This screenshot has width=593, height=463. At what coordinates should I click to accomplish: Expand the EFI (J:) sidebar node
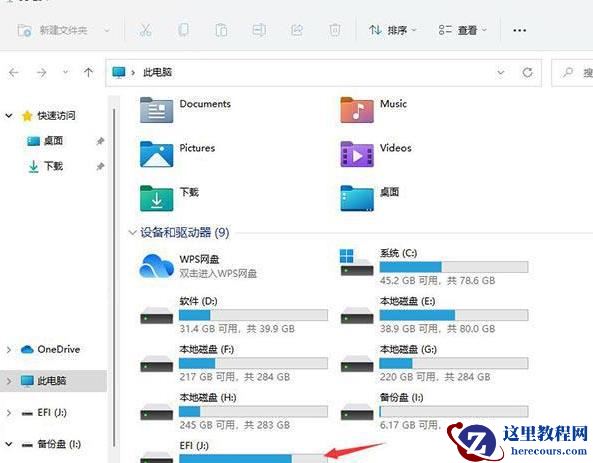point(9,413)
